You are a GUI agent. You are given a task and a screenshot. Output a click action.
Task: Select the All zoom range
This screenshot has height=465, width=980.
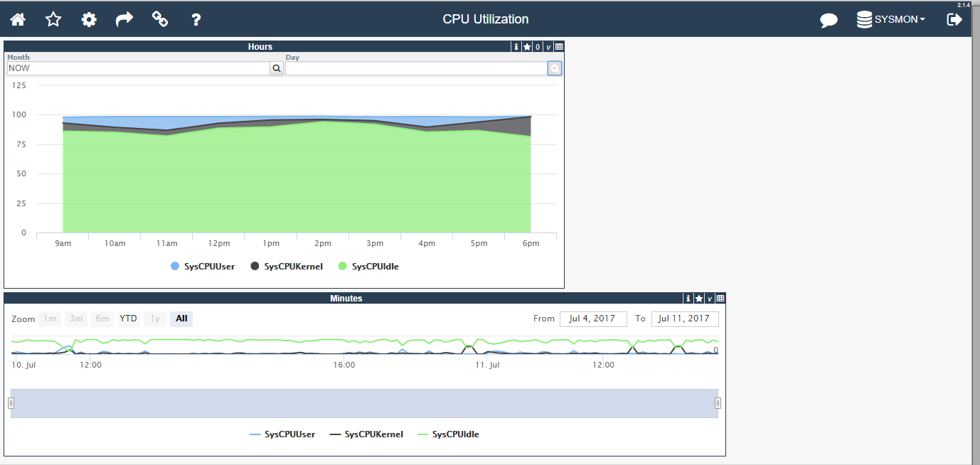tap(181, 319)
